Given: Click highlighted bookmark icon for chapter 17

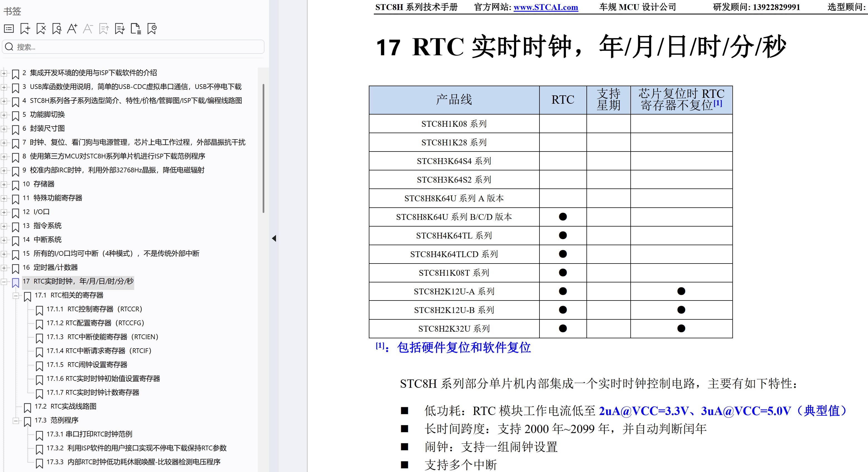Looking at the screenshot, I should [x=16, y=283].
